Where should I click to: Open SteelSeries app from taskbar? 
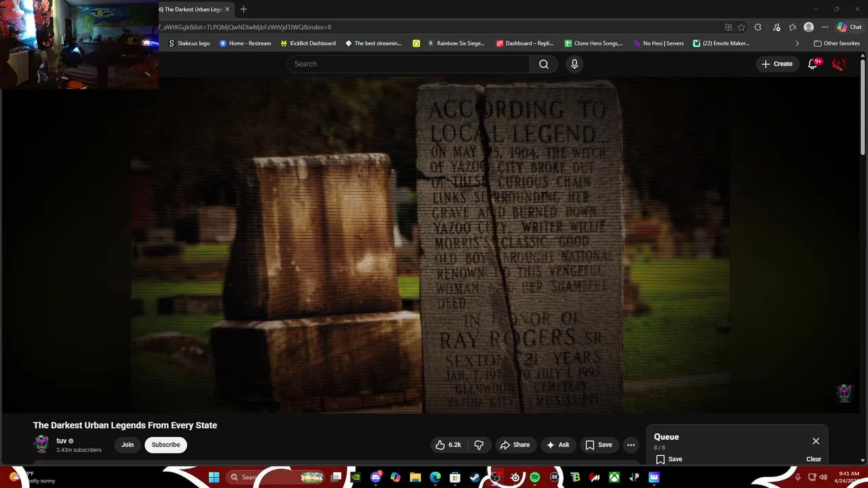point(515,477)
